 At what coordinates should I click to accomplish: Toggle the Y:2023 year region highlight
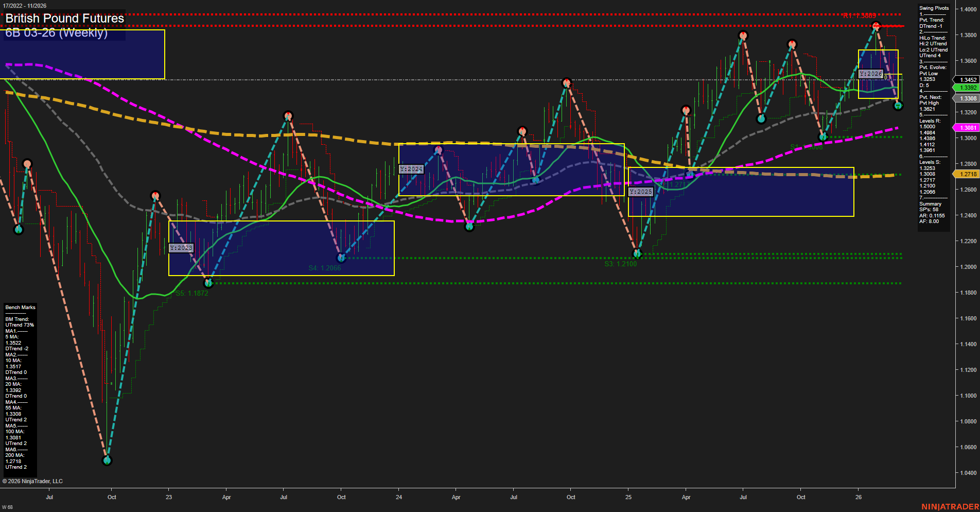[181, 248]
